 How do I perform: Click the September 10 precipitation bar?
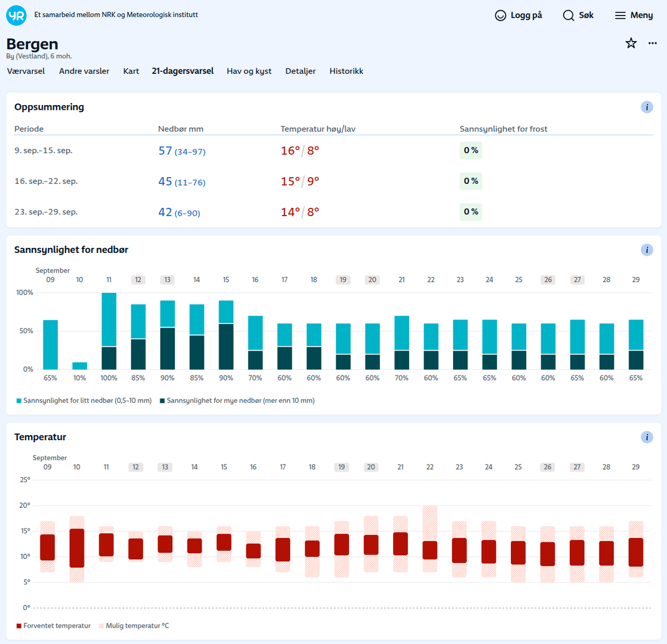pos(79,366)
